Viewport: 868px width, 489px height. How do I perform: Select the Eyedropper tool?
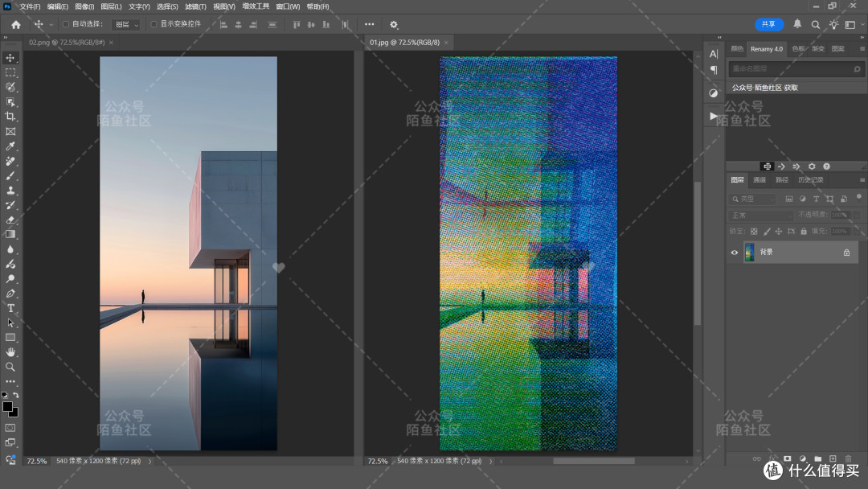tap(10, 146)
